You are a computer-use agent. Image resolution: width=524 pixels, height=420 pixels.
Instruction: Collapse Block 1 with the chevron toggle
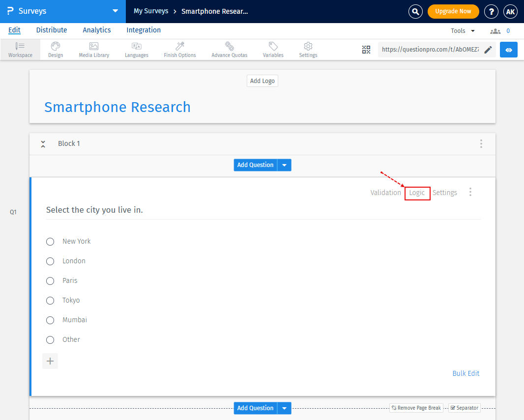(43, 144)
